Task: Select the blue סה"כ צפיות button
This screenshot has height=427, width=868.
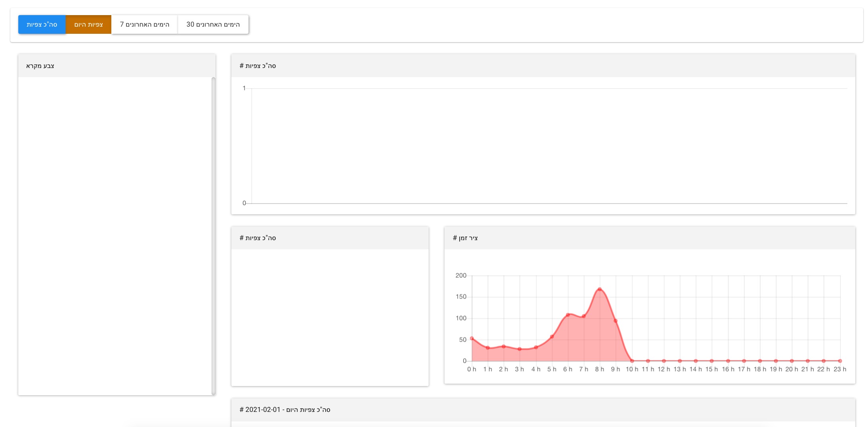Action: coord(42,24)
